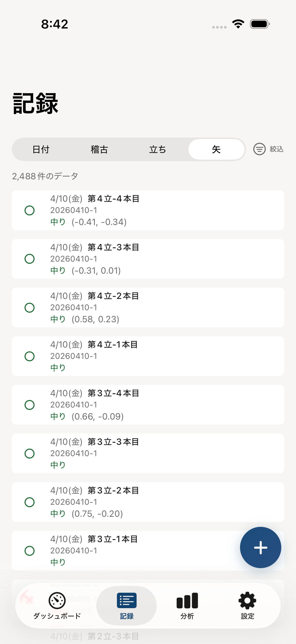The height and width of the screenshot is (644, 296).
Task: Open the 第4立-1本目 record entry
Action: (x=148, y=356)
